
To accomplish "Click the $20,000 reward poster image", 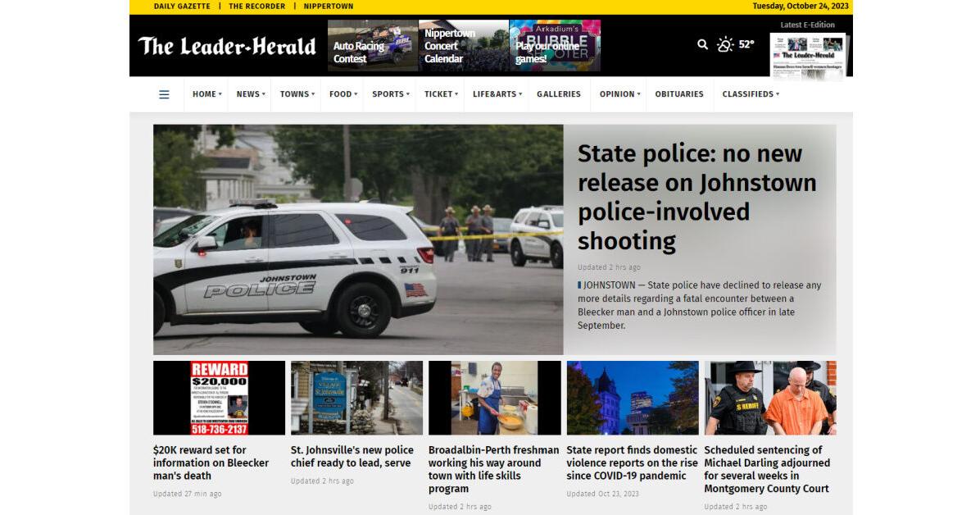I will pos(218,398).
